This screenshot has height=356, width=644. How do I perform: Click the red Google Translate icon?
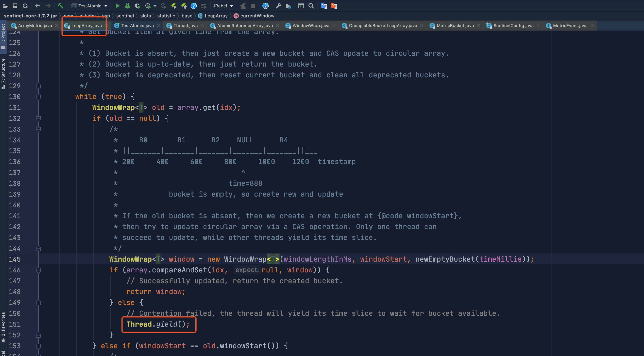pos(334,6)
